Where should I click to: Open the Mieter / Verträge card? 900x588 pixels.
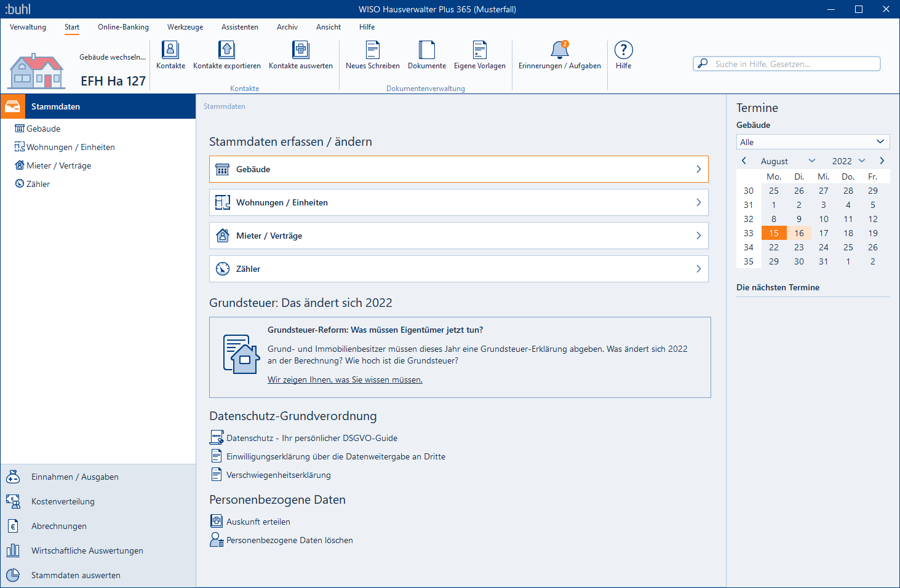click(459, 236)
